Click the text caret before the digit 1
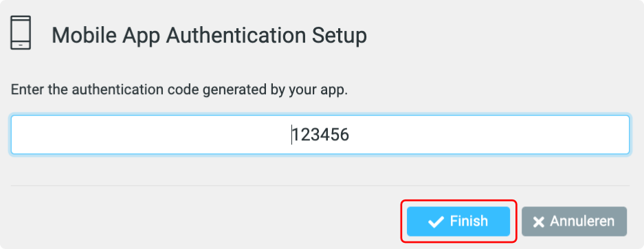Screen dimensions: 644x249 [x=291, y=135]
